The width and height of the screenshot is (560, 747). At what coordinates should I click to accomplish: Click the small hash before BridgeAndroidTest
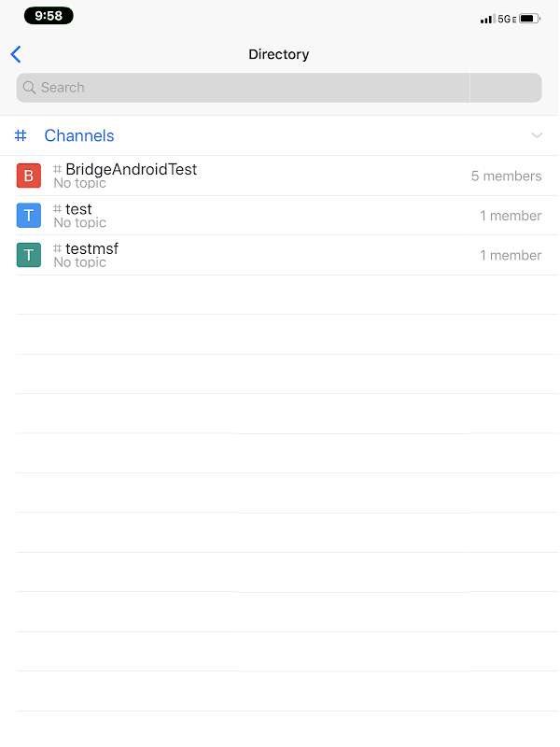(x=58, y=169)
